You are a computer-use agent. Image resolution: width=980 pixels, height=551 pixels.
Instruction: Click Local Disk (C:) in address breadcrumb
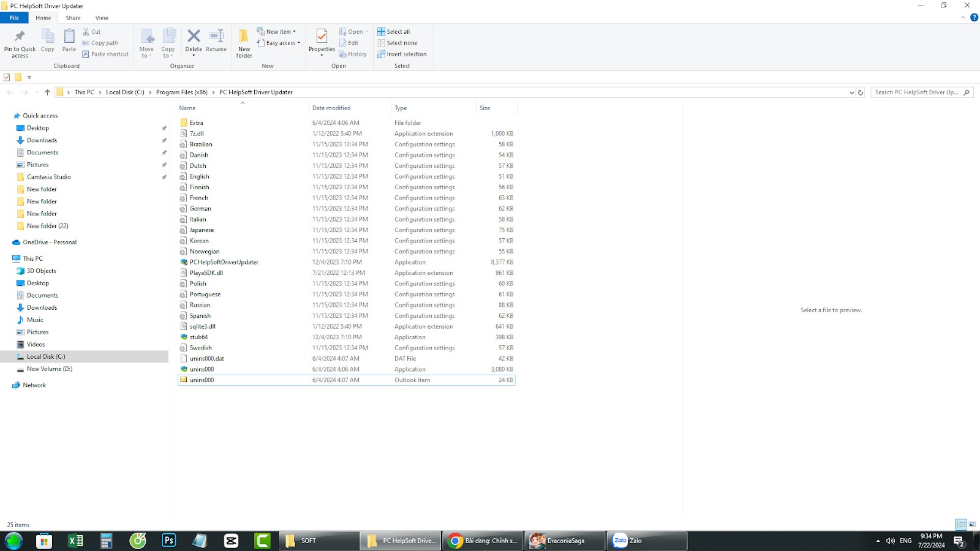tap(125, 92)
